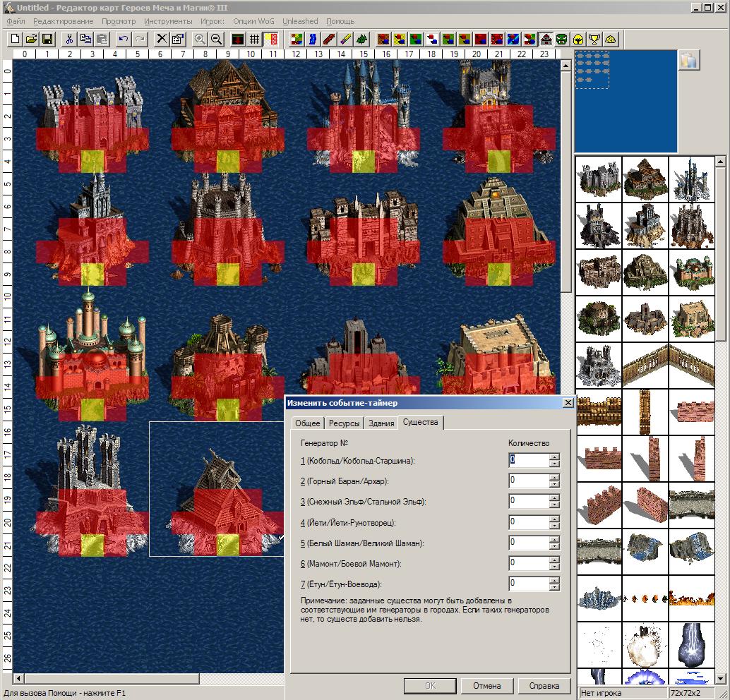This screenshot has width=730, height=700.
Task: Save the map with the floppy disk icon
Action: coord(47,39)
